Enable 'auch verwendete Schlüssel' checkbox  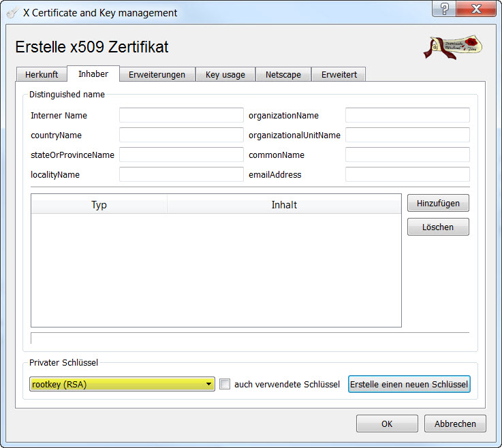click(x=225, y=385)
